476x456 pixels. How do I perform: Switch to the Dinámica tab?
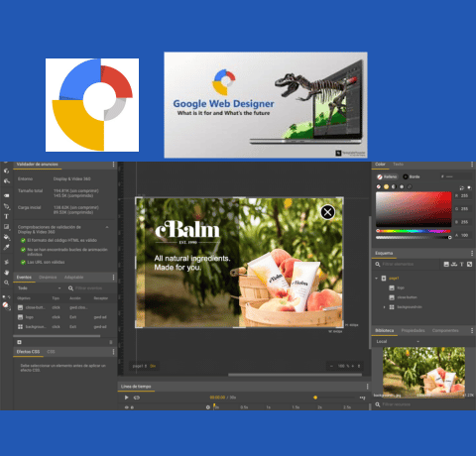click(48, 278)
